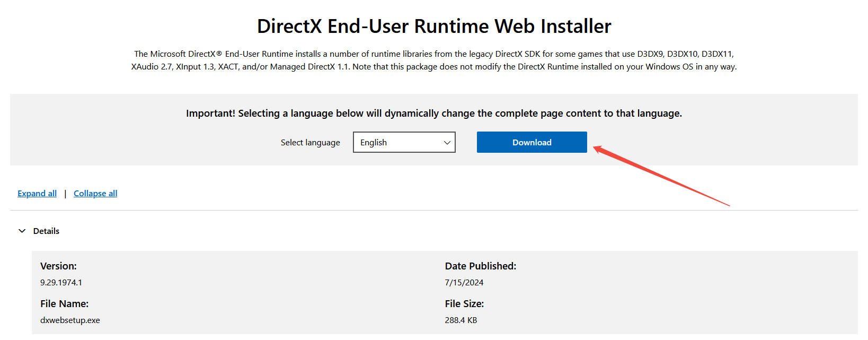868x340 pixels.
Task: Collapse the Details section chevron
Action: click(22, 231)
